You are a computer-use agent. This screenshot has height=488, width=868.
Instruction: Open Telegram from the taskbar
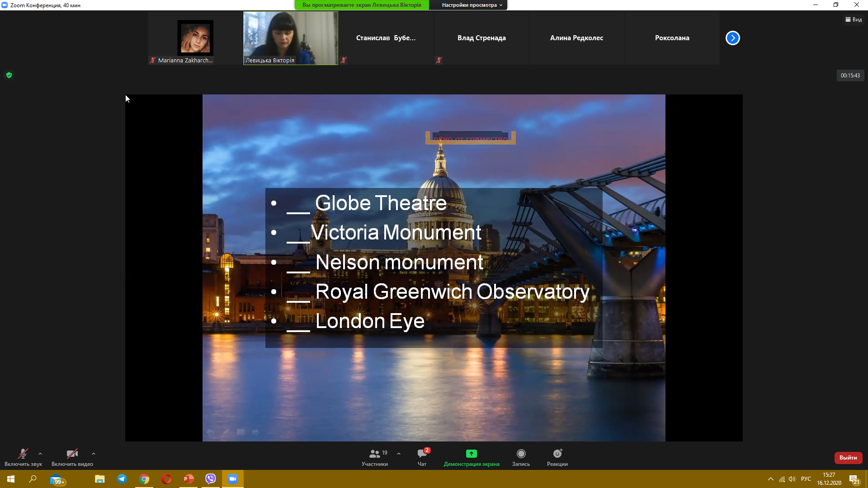click(122, 479)
